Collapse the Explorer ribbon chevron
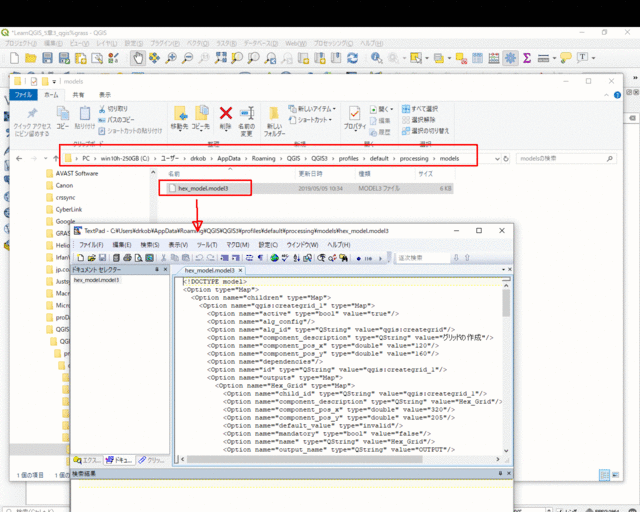Image resolution: width=640 pixels, height=512 pixels. tap(606, 95)
